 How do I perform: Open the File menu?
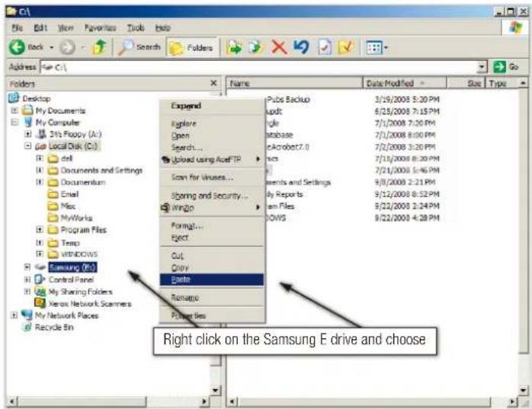tap(17, 28)
